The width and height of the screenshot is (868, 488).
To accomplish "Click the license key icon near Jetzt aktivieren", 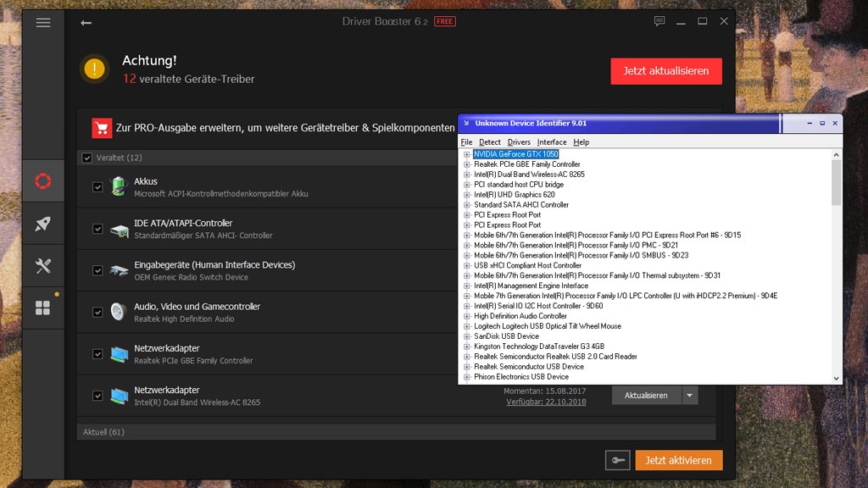I will point(617,460).
